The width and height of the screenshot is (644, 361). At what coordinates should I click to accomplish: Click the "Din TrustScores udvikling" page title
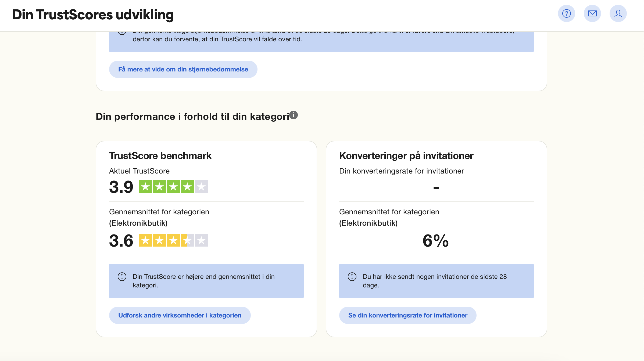click(x=93, y=15)
